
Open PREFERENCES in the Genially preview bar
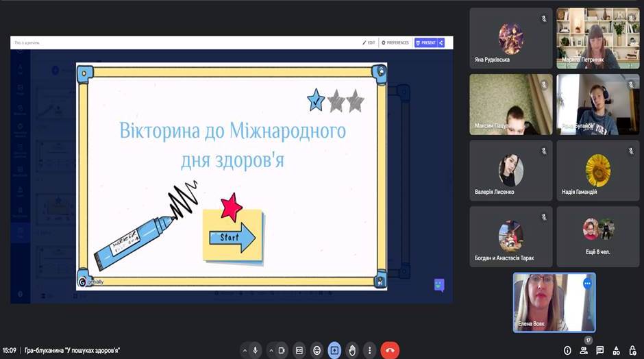pos(395,42)
